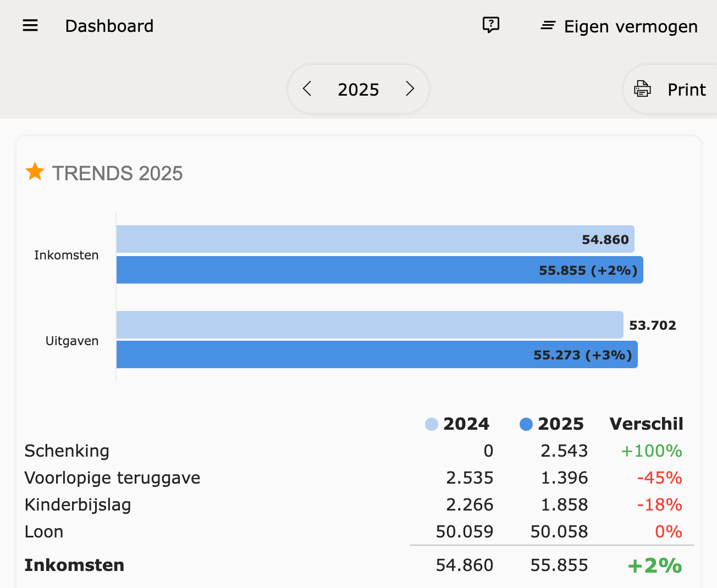Click the -18% value for Kinderbijslag
717x588 pixels.
(659, 505)
